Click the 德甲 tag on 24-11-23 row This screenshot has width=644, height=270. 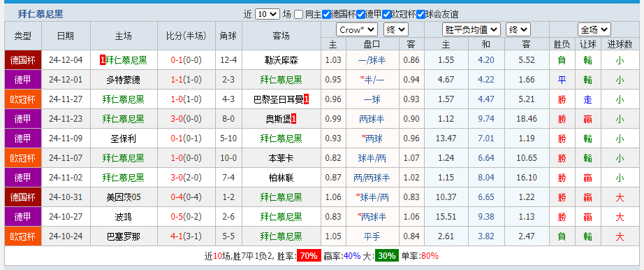(x=23, y=119)
